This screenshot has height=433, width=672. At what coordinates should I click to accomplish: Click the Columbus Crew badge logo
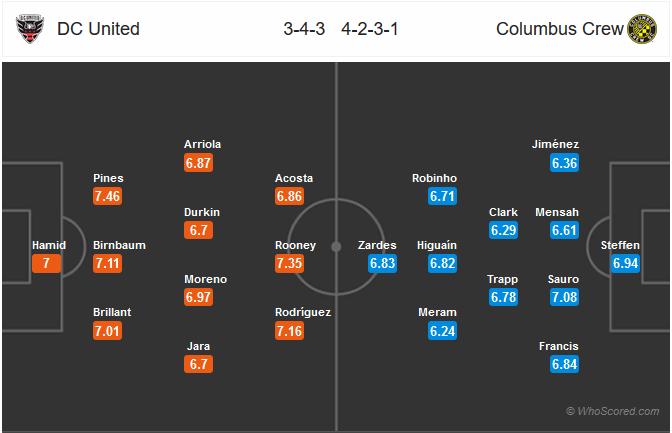642,29
